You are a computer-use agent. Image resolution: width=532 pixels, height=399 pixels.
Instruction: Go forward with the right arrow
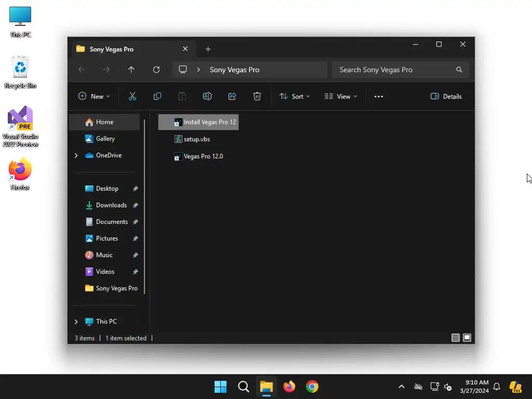(107, 70)
